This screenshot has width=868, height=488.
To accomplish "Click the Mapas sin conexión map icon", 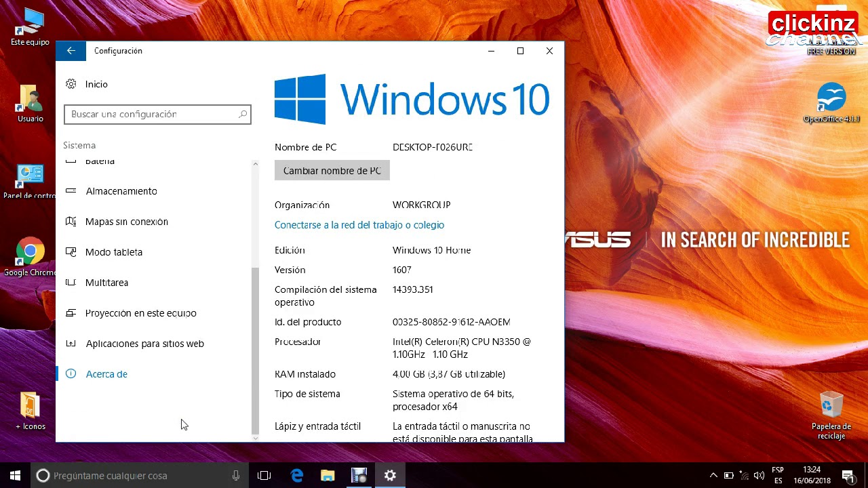I will click(x=71, y=222).
